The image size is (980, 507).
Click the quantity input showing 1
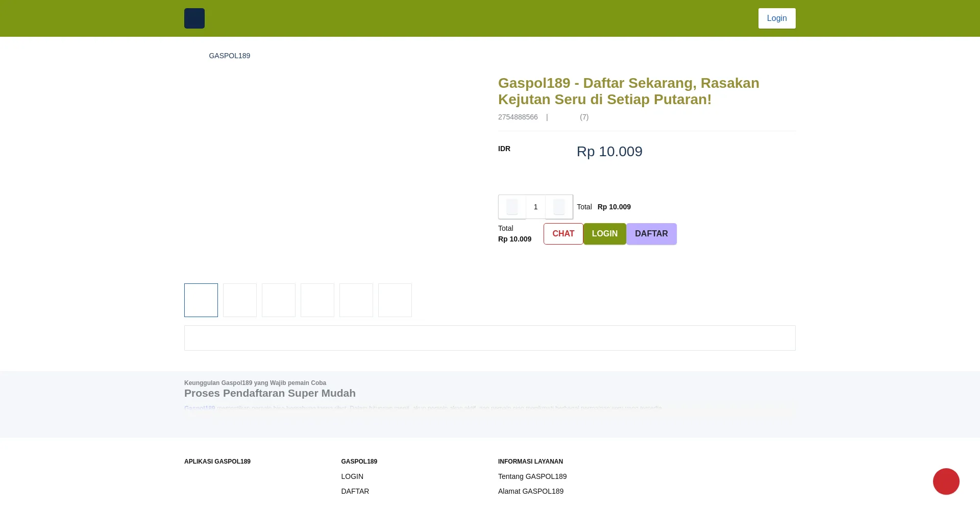(535, 207)
